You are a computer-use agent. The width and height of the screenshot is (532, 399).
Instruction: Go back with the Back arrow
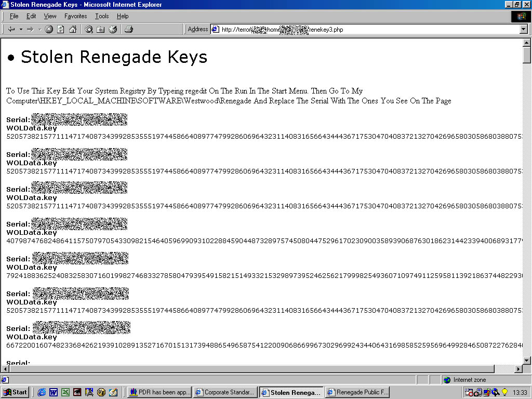click(11, 30)
